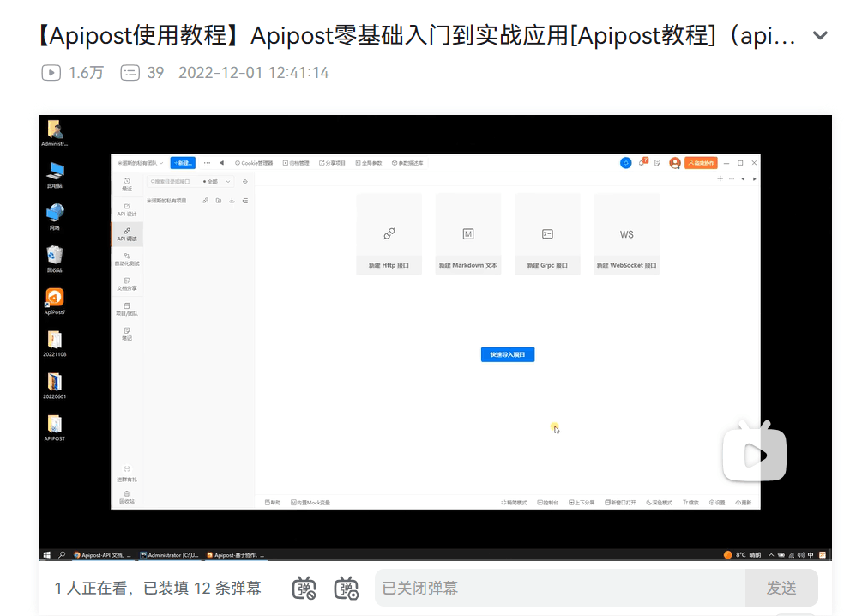Click the 发送 send button
This screenshot has height=616, width=862.
(781, 588)
